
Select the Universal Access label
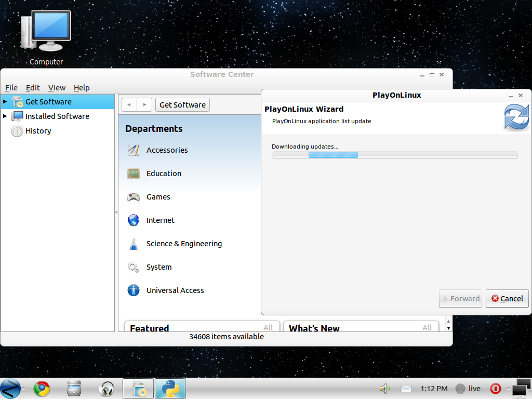(175, 290)
